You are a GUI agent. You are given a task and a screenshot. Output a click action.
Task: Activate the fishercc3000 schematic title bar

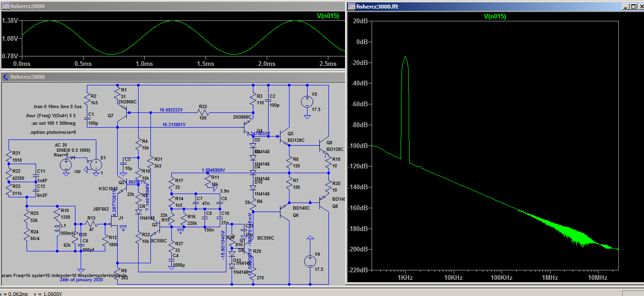173,76
